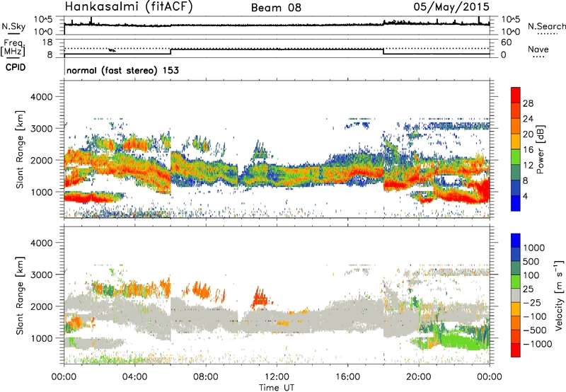Image resolution: width=566 pixels, height=392 pixels.
Task: Click the 60 tick on the Nave axis
Action: [x=507, y=42]
